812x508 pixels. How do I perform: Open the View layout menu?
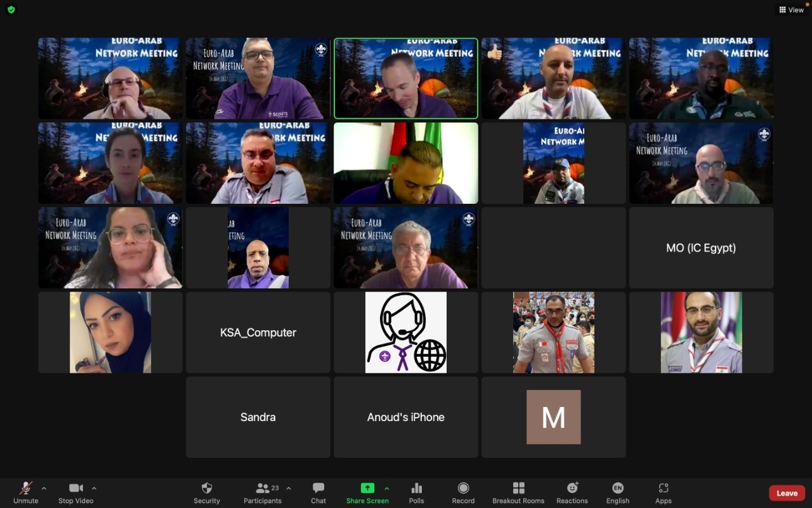pos(792,10)
